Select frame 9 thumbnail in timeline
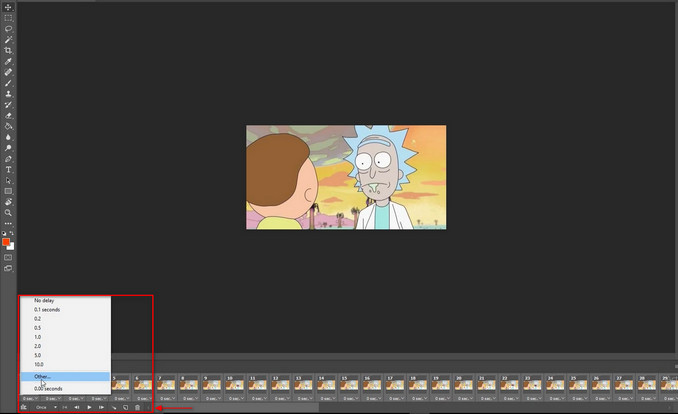 pos(212,384)
